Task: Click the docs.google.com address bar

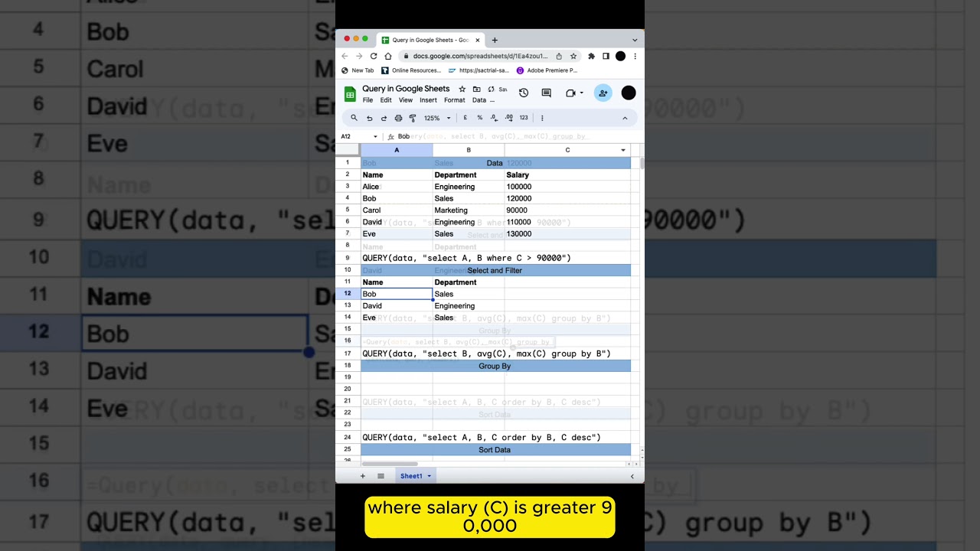Action: click(x=480, y=56)
